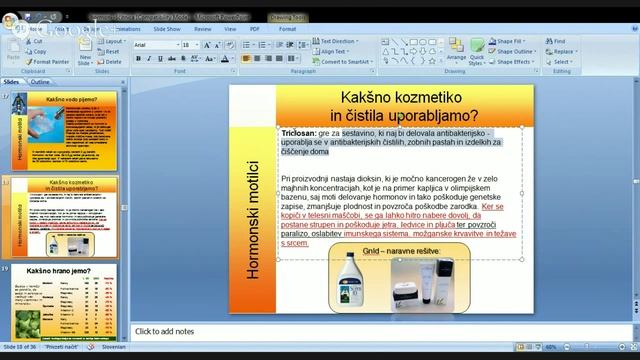Decrease font size with Shrink Font

218,45
